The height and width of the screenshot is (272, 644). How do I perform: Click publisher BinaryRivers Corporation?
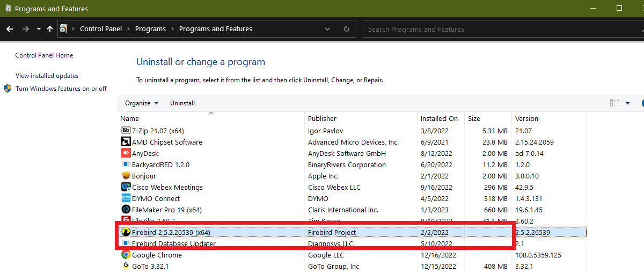(x=347, y=164)
